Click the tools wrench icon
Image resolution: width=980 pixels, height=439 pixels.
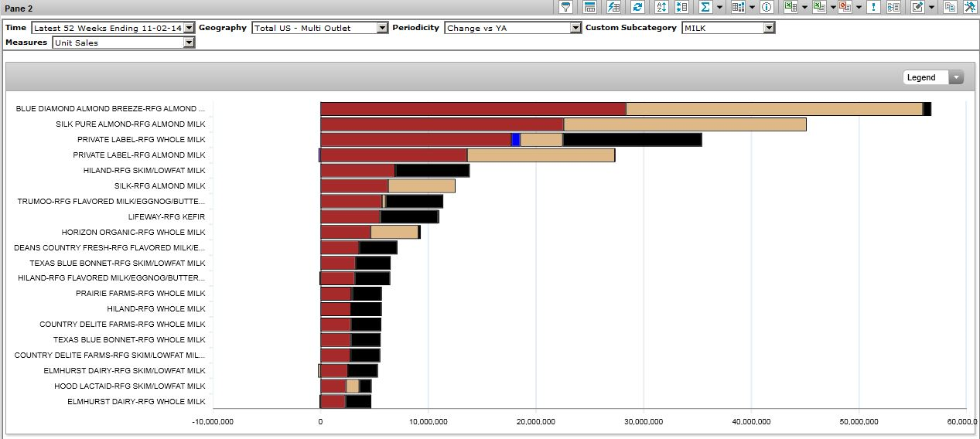tap(969, 7)
